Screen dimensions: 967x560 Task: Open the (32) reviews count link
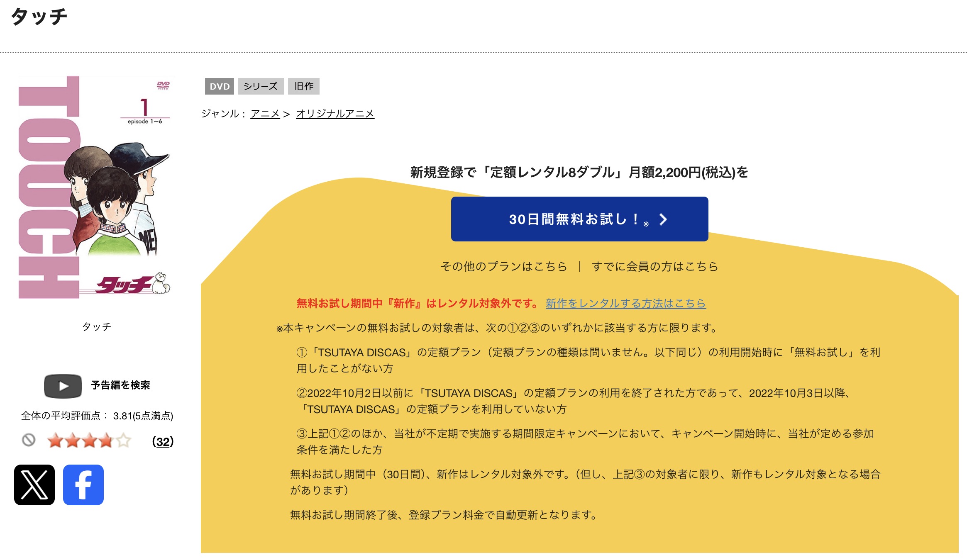(163, 441)
